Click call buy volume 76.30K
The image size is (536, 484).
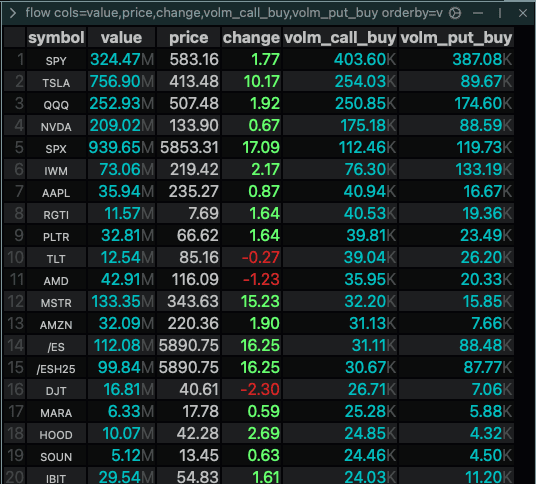click(x=340, y=170)
